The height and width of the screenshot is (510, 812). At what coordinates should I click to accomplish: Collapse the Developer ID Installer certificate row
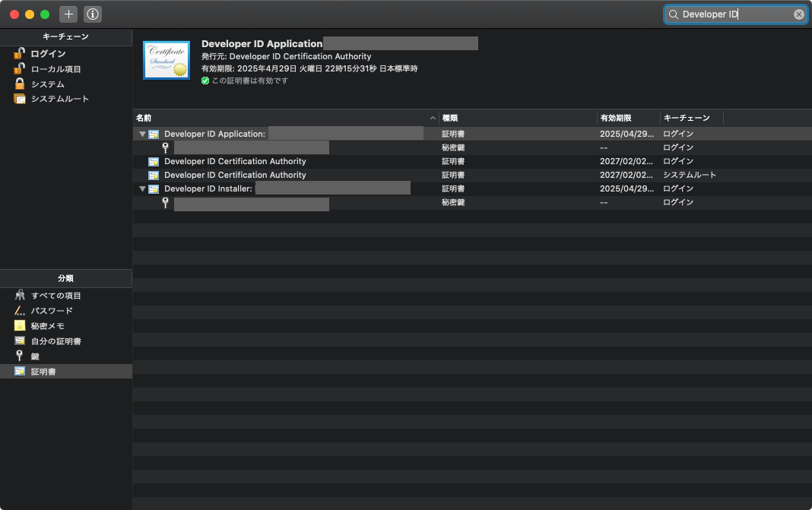(142, 189)
